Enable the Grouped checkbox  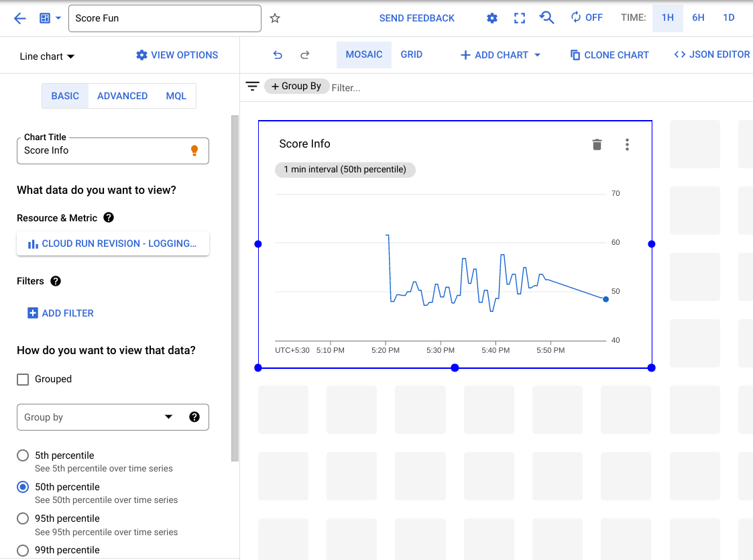pos(23,380)
